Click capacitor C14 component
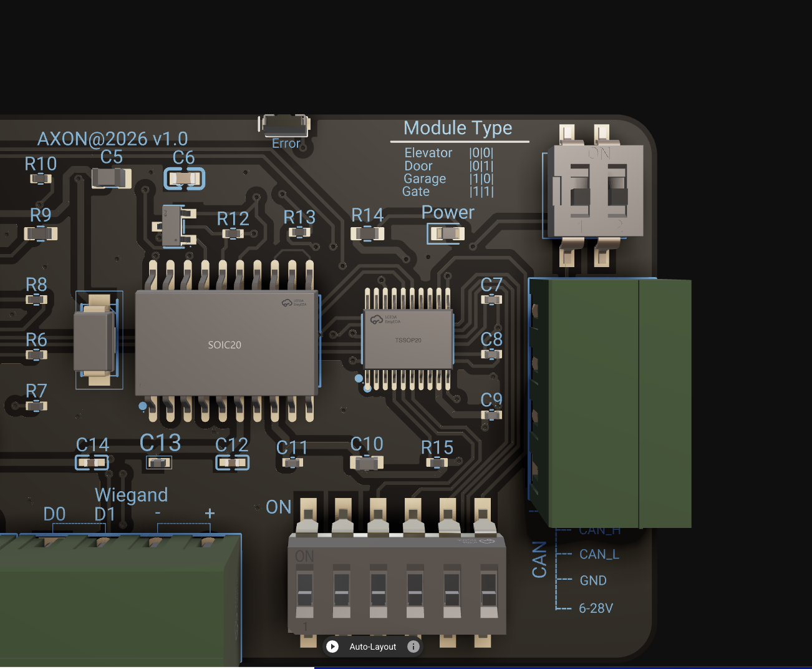Image resolution: width=812 pixels, height=669 pixels. coord(92,463)
